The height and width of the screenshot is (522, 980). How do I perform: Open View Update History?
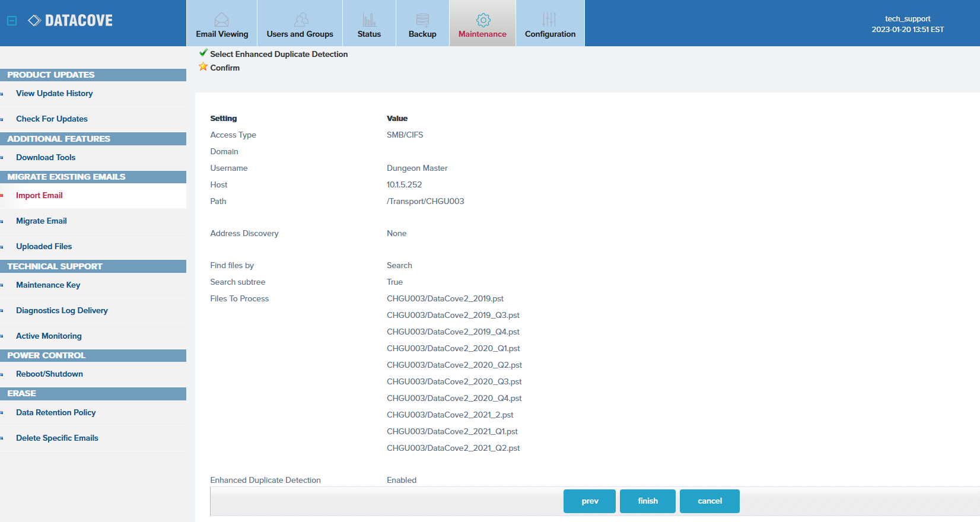[55, 94]
